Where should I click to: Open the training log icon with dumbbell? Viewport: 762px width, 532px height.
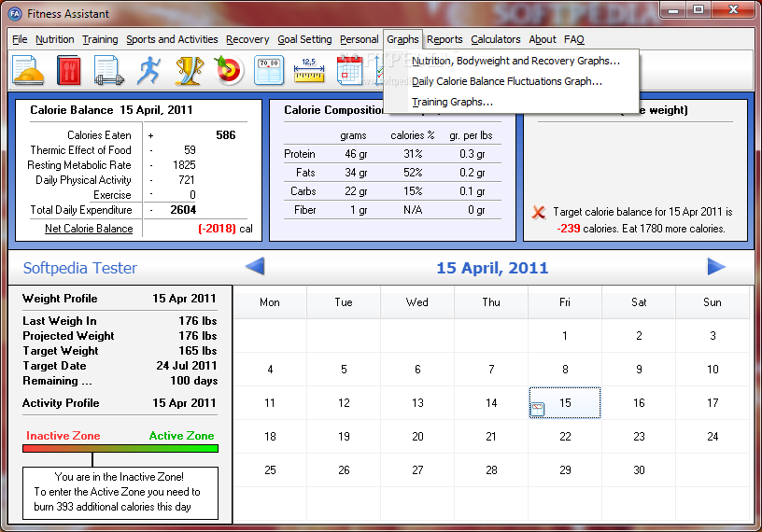coord(109,70)
